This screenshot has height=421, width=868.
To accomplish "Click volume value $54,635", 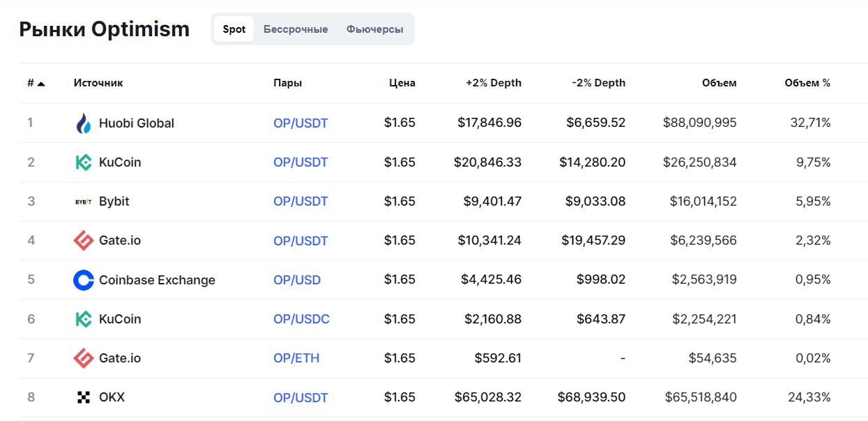I will point(713,358).
